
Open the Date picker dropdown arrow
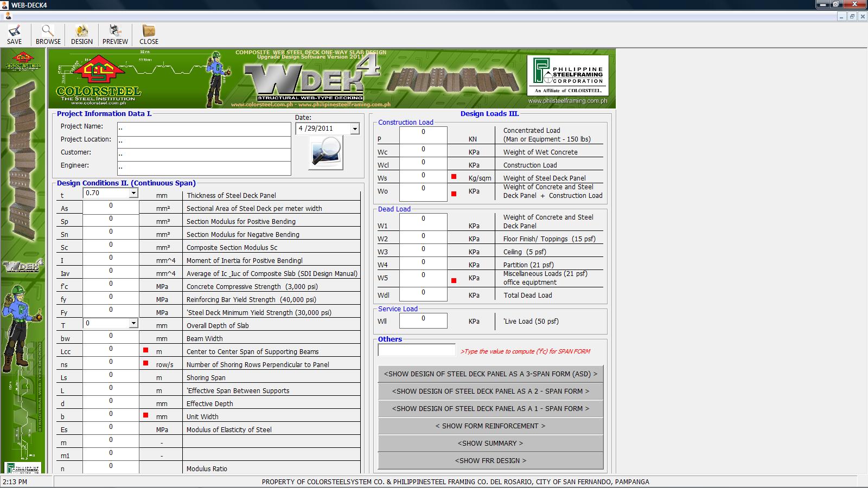tap(355, 129)
